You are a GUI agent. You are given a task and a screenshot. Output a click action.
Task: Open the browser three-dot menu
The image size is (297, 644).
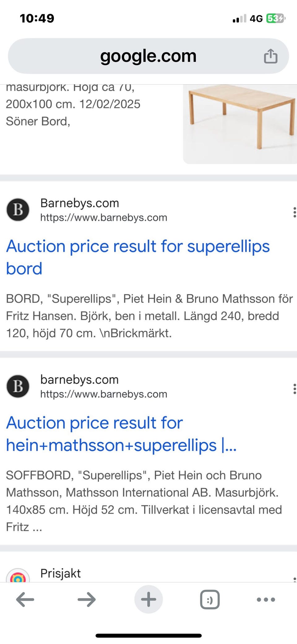[x=266, y=599]
